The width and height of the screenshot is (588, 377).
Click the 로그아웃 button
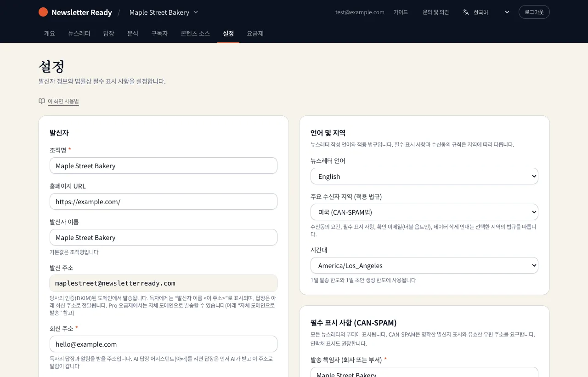(x=534, y=12)
